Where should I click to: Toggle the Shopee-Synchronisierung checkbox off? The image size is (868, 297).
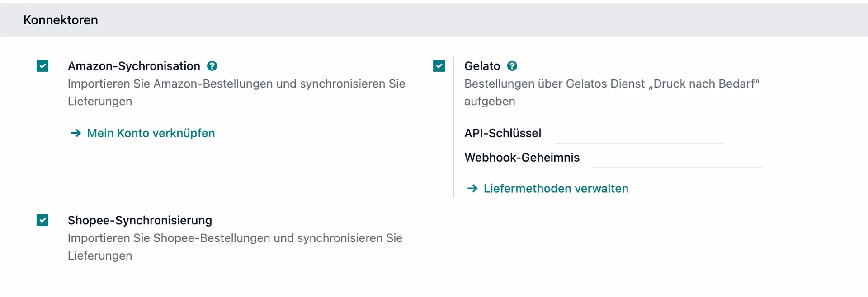click(42, 220)
